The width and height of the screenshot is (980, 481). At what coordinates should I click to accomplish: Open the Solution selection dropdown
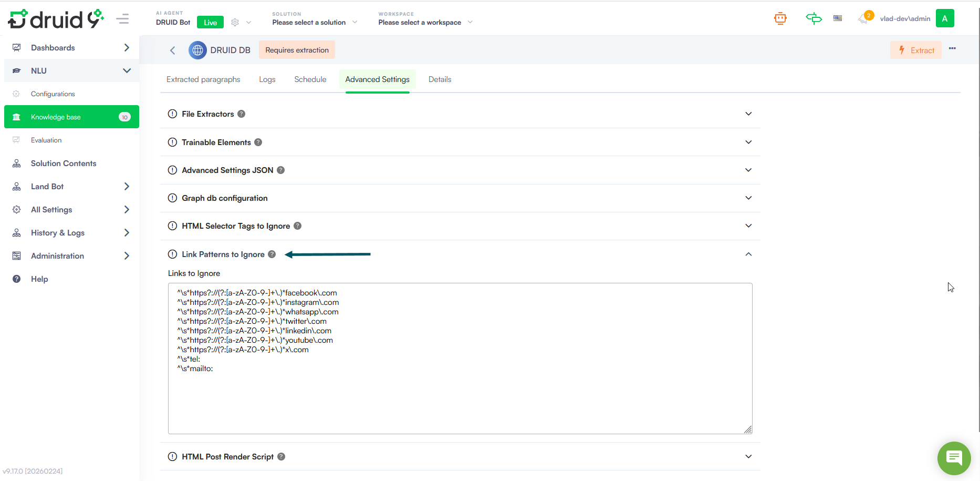click(x=315, y=22)
